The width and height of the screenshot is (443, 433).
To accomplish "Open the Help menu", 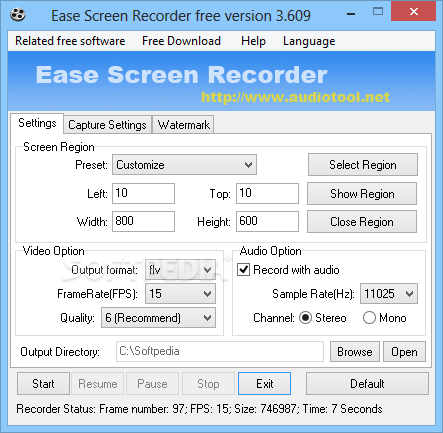I will click(253, 41).
